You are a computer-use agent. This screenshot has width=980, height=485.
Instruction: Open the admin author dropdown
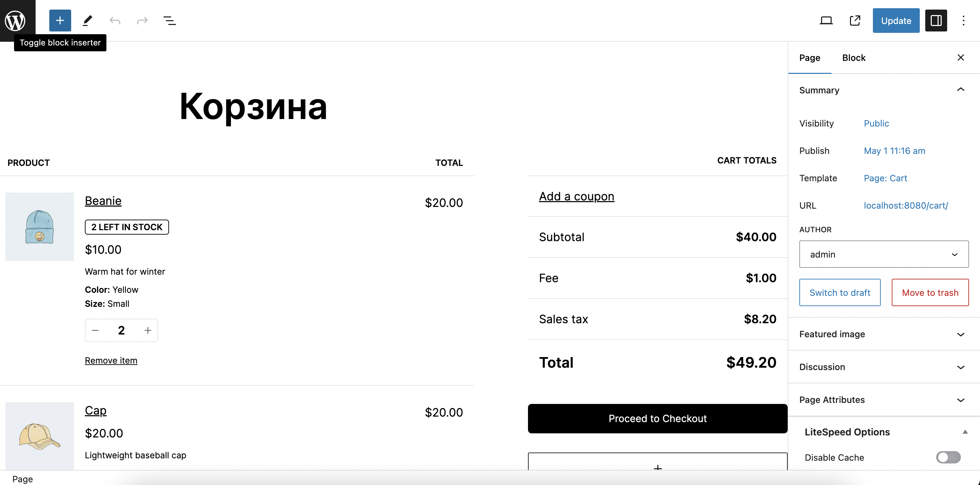884,254
